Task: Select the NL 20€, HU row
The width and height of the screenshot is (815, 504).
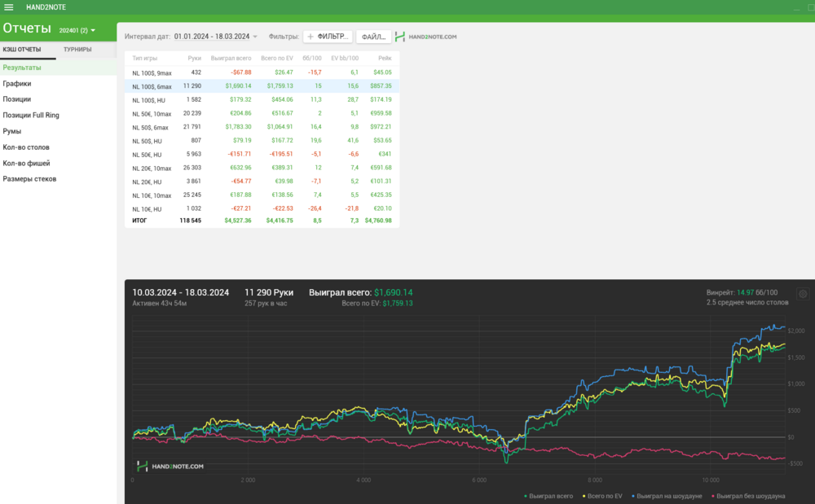Action: pyautogui.click(x=262, y=181)
